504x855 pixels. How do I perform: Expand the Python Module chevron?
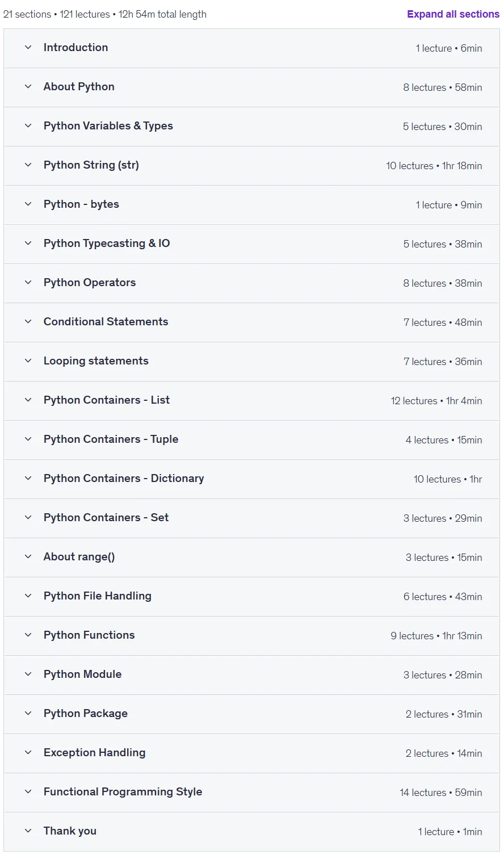click(28, 674)
